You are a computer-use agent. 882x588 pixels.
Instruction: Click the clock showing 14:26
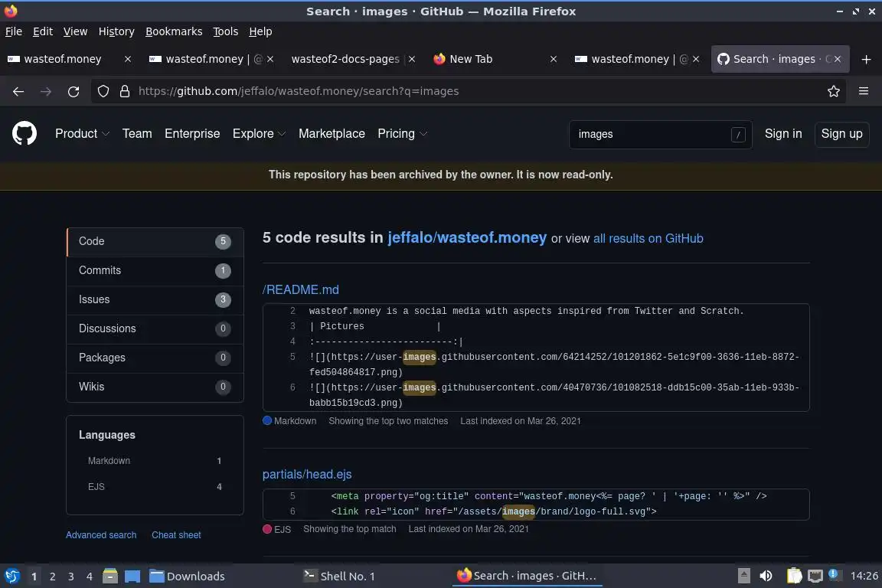[864, 576]
